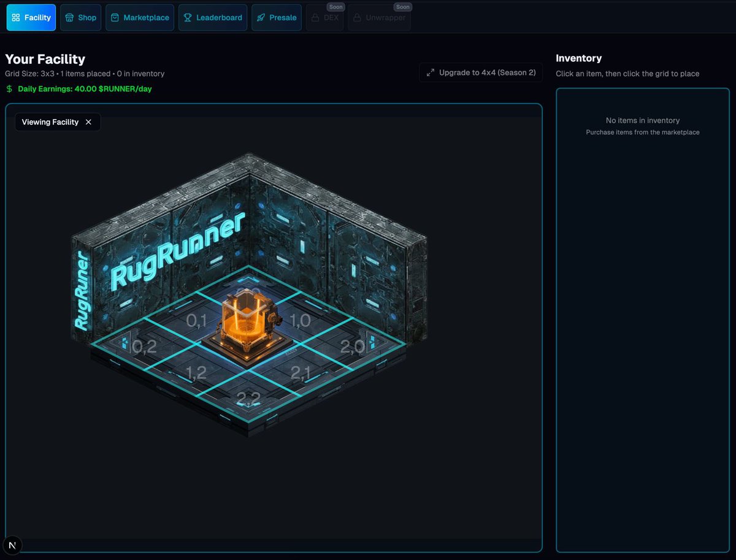Click the Upgrade to 4x4 (Season 2) button
This screenshot has height=560, width=736.
[481, 72]
